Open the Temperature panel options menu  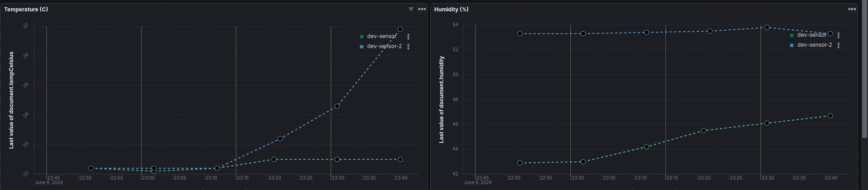[422, 9]
